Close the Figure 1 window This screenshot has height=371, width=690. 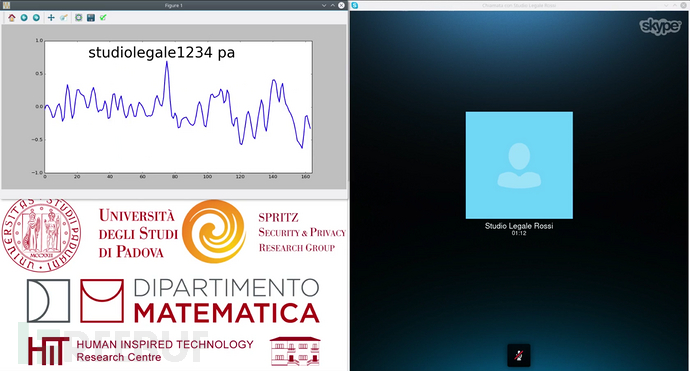tap(341, 5)
